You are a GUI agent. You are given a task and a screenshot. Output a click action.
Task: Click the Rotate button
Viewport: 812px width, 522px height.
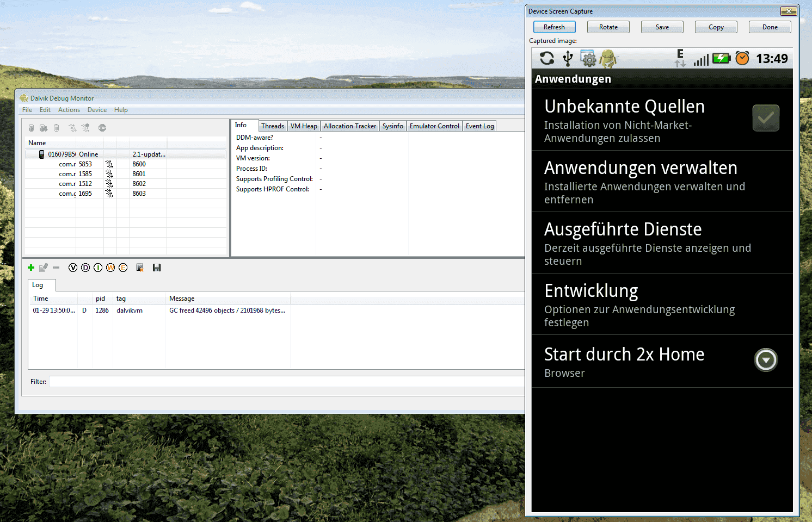click(x=608, y=27)
